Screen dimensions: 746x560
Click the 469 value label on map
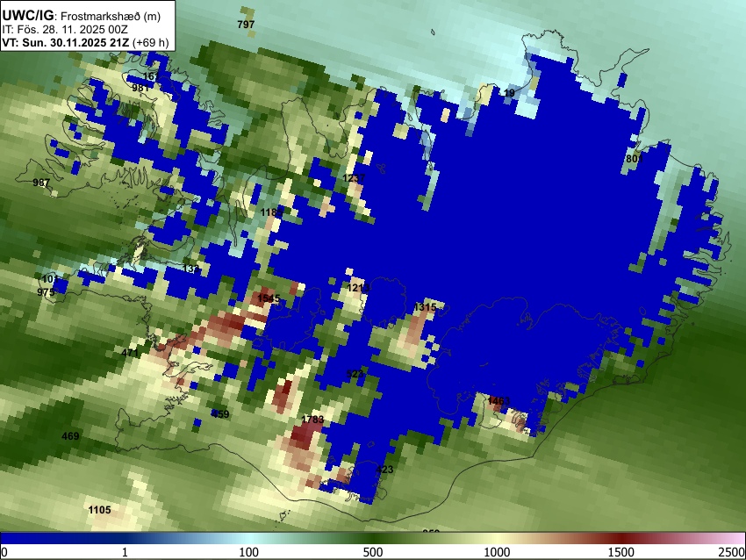70,436
